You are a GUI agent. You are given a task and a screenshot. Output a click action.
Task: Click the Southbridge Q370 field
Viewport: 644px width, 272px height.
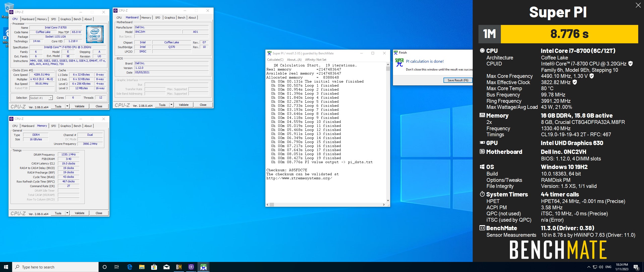172,47
